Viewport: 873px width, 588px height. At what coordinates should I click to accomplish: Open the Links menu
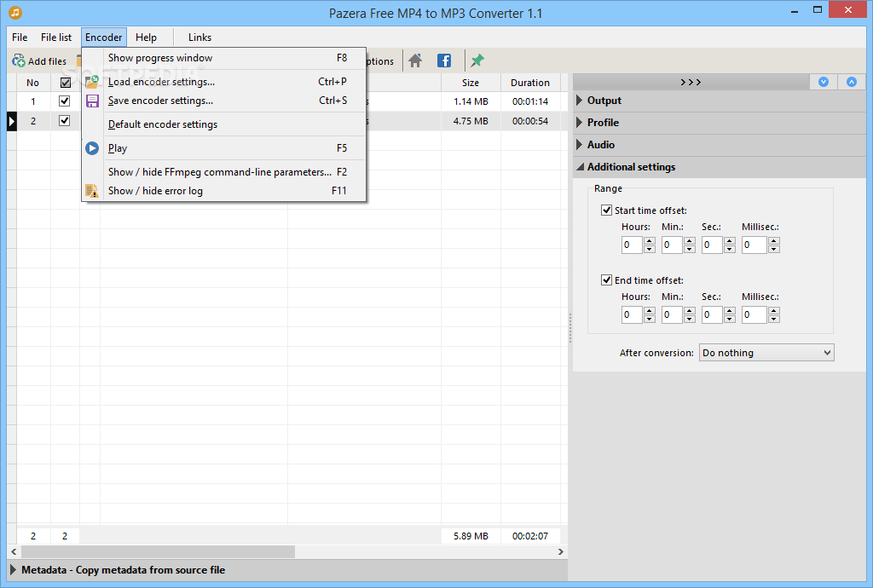(x=199, y=37)
